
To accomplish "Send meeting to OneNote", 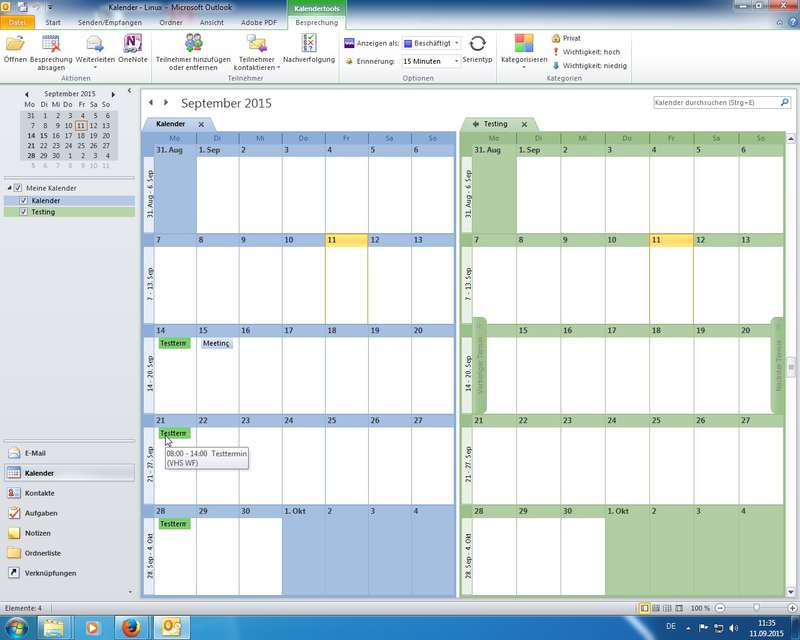I will tap(133, 49).
